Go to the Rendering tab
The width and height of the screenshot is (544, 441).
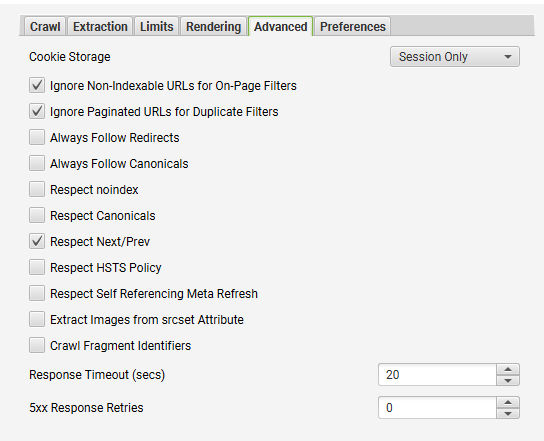[x=213, y=26]
